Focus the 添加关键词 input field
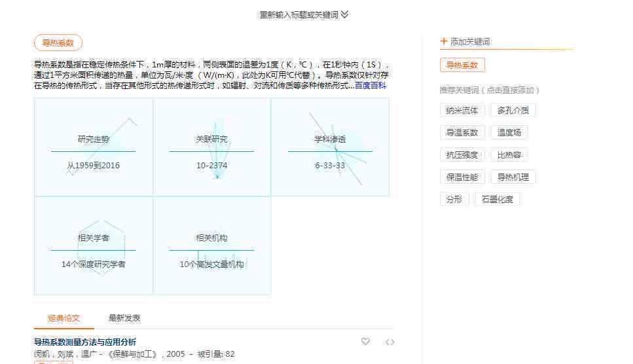 pyautogui.click(x=507, y=41)
